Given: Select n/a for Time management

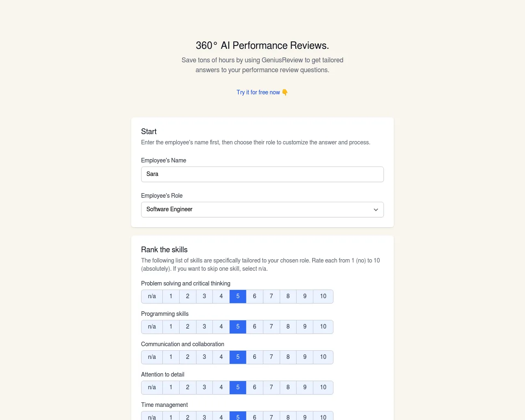Looking at the screenshot, I should 152,415.
